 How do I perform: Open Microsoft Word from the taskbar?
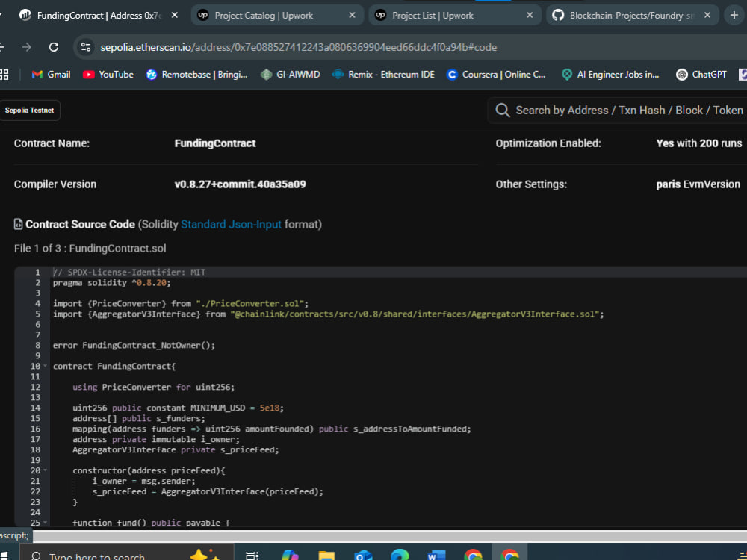click(436, 555)
